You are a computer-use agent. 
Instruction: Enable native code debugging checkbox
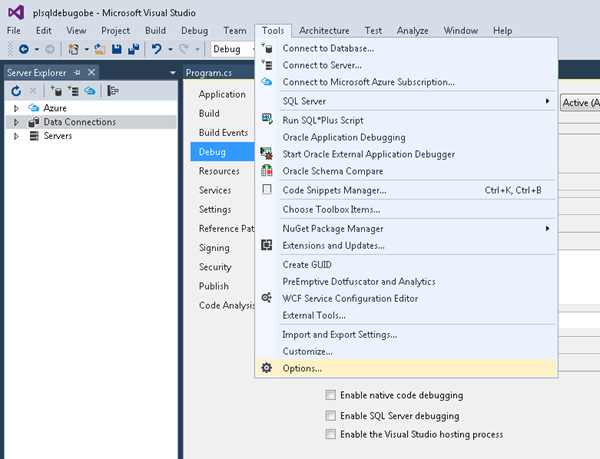[x=330, y=396]
